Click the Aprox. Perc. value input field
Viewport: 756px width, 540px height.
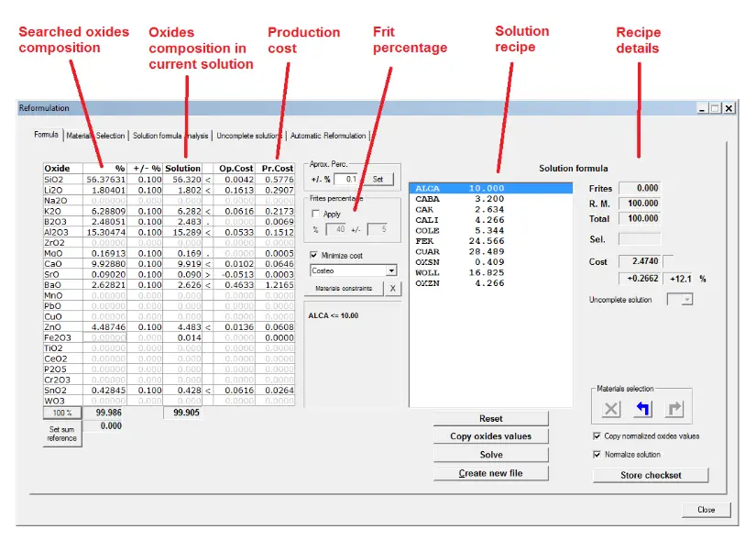[x=347, y=179]
